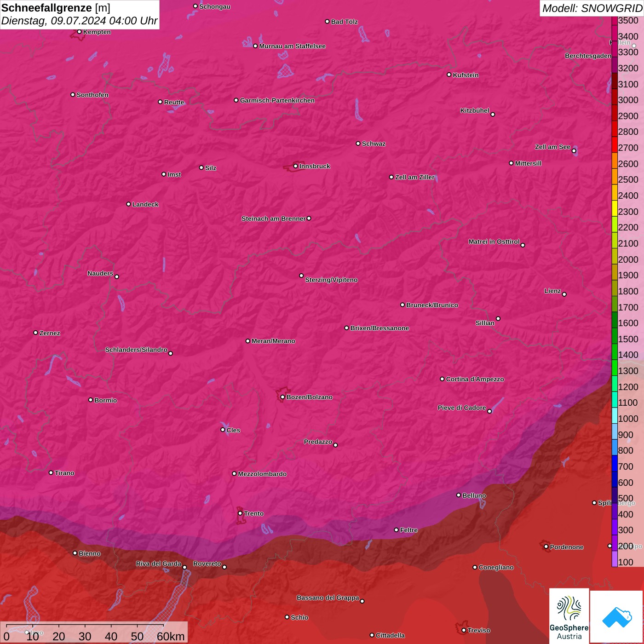This screenshot has width=644, height=644.
Task: Click the 'Mittersill' label
Action: tap(528, 163)
